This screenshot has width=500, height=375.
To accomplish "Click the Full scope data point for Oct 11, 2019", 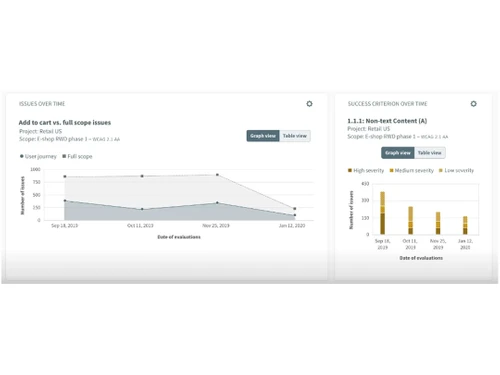I will click(142, 176).
